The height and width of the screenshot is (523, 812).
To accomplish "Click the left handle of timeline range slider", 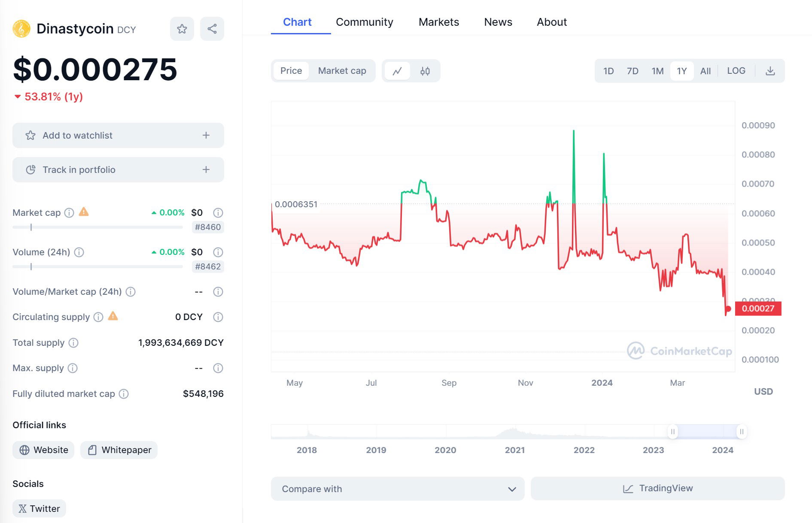I will (x=673, y=432).
